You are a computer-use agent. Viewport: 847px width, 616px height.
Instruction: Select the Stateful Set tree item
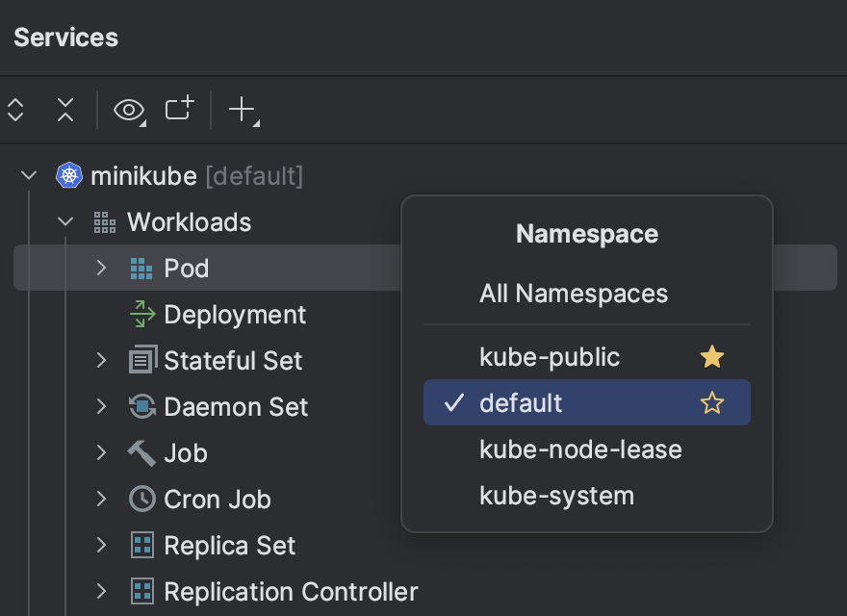[x=233, y=361]
